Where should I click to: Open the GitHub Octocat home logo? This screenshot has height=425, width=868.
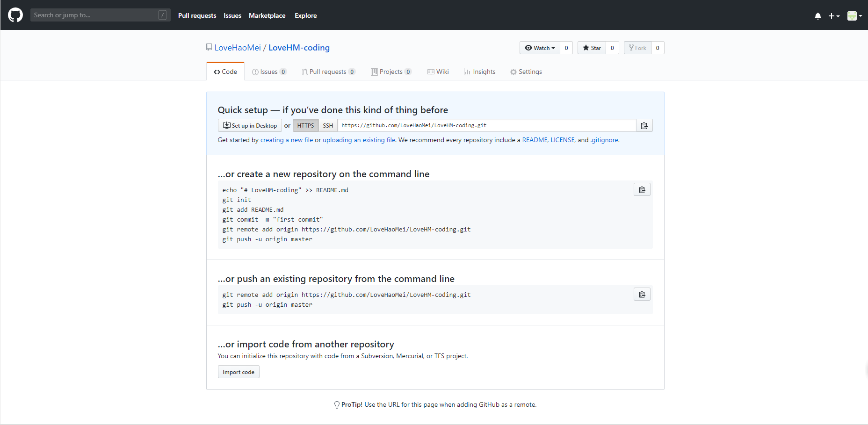[x=15, y=15]
